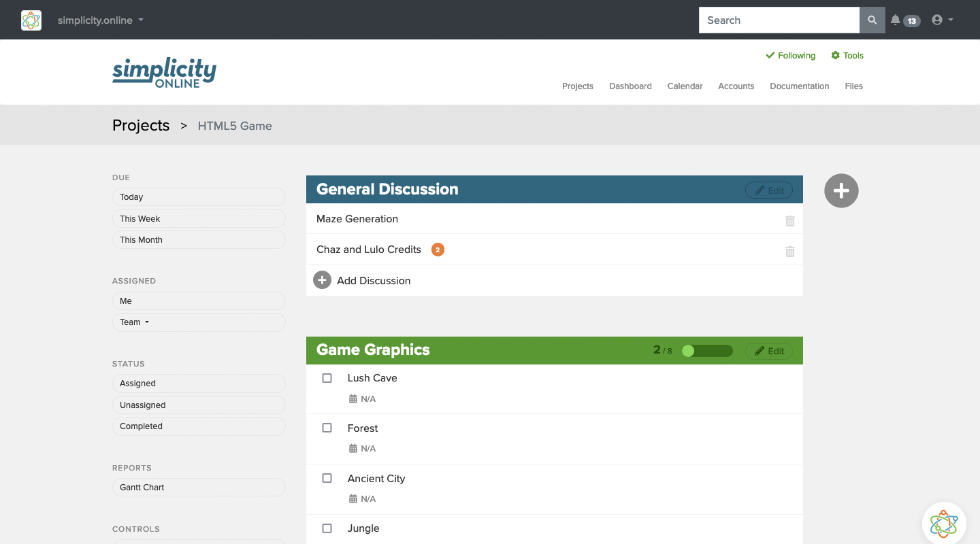Check the Forest task
The height and width of the screenshot is (544, 980).
tap(327, 428)
